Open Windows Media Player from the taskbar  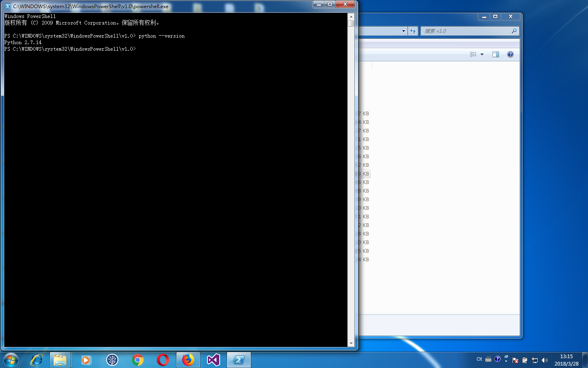click(x=86, y=360)
